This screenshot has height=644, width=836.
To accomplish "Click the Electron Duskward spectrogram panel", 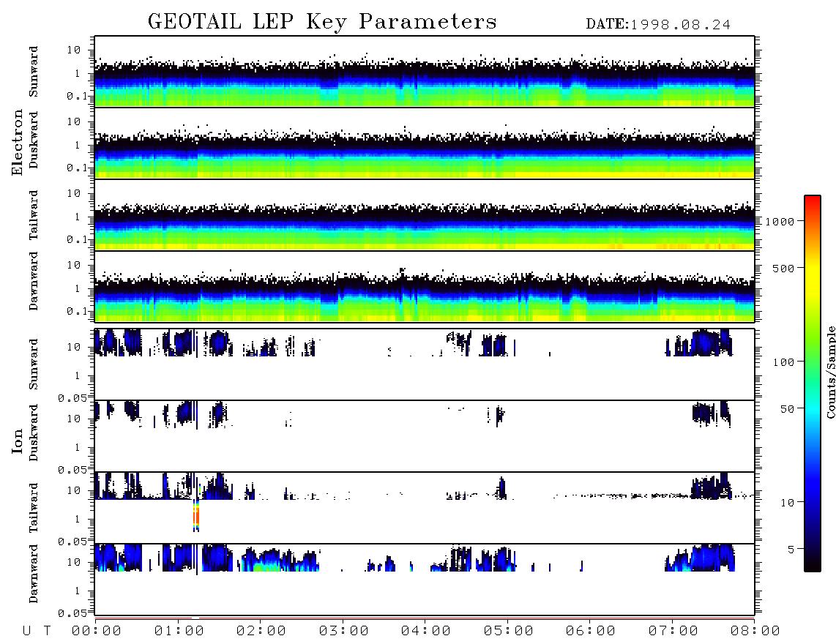I will tap(425, 143).
